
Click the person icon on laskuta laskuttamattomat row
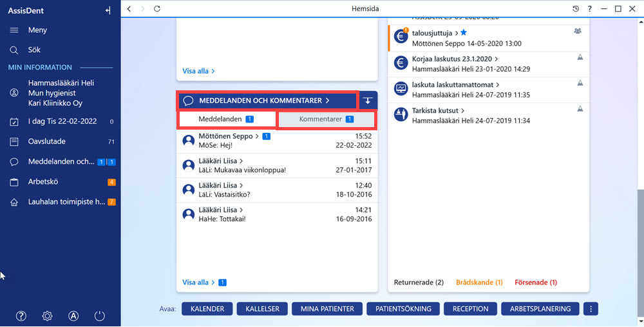coord(580,83)
